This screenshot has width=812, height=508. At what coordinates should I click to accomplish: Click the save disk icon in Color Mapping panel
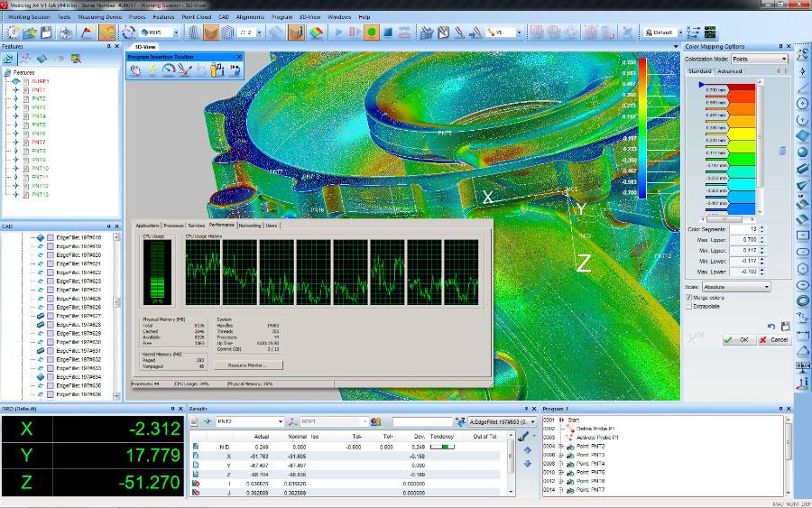(785, 326)
